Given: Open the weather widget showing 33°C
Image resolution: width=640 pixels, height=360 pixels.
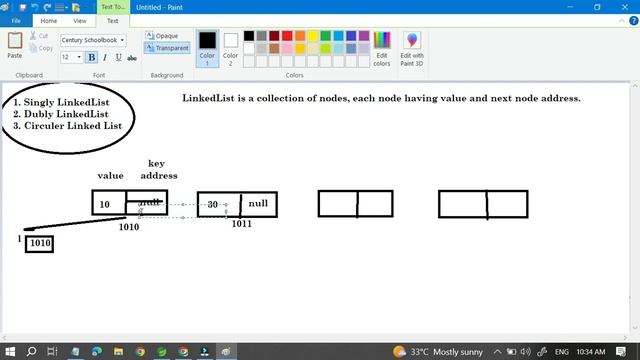Looking at the screenshot, I should [x=438, y=351].
